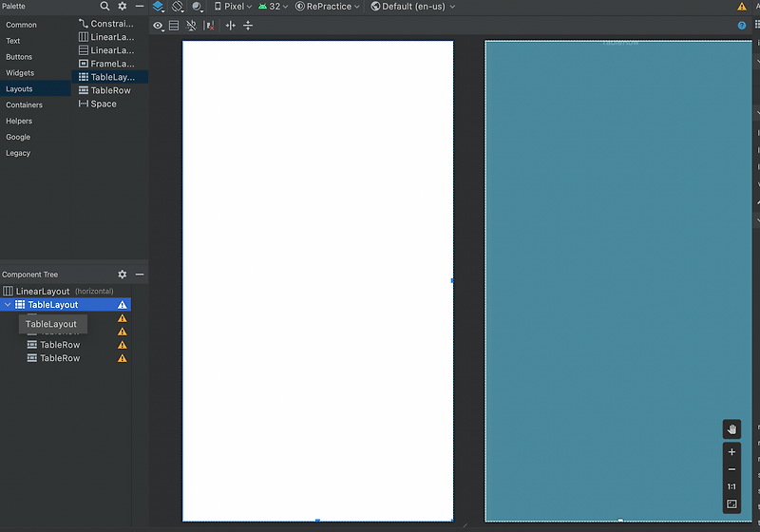The height and width of the screenshot is (532, 760).
Task: Open the Component Tree settings gear
Action: point(123,275)
